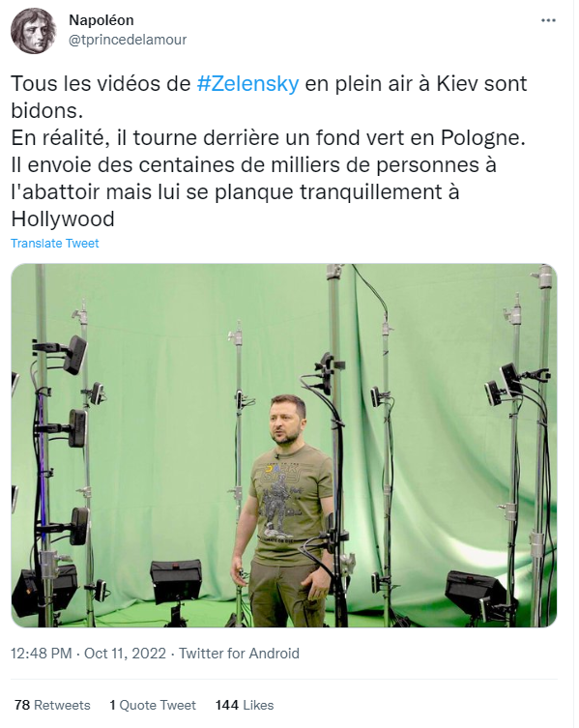The height and width of the screenshot is (728, 579).
Task: Open the Napoléon profile avatar
Action: (x=34, y=31)
